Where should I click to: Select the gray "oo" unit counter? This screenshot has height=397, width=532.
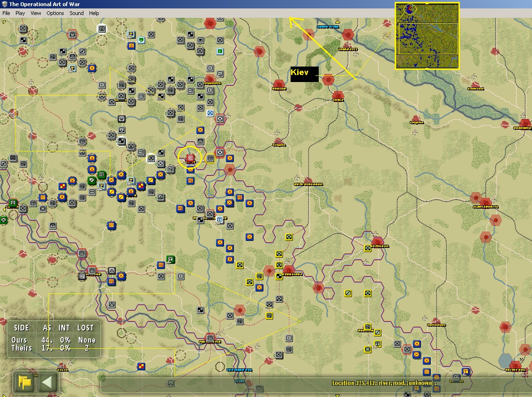[91, 192]
